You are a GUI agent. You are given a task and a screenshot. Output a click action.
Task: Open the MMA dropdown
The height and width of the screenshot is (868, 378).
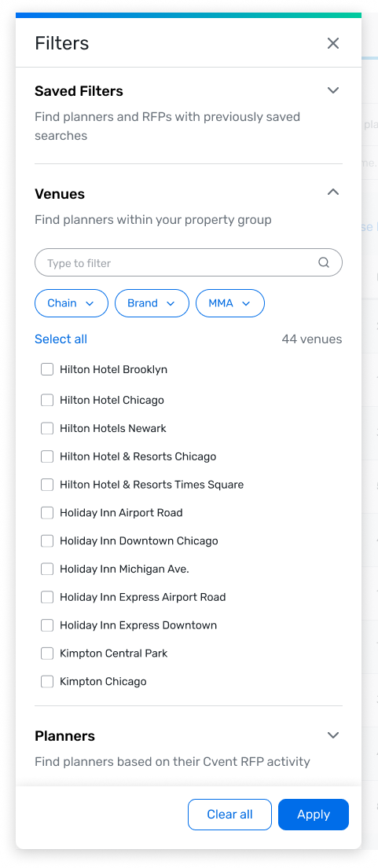[230, 303]
